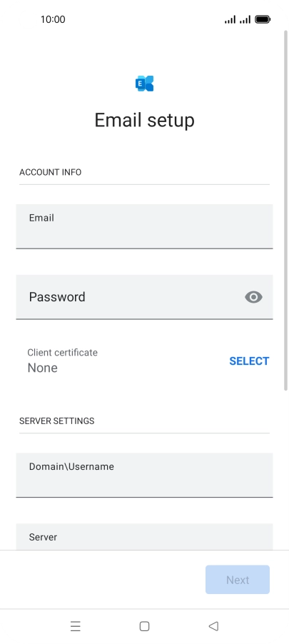
Task: Tap the Email setup title
Action: pyautogui.click(x=144, y=120)
